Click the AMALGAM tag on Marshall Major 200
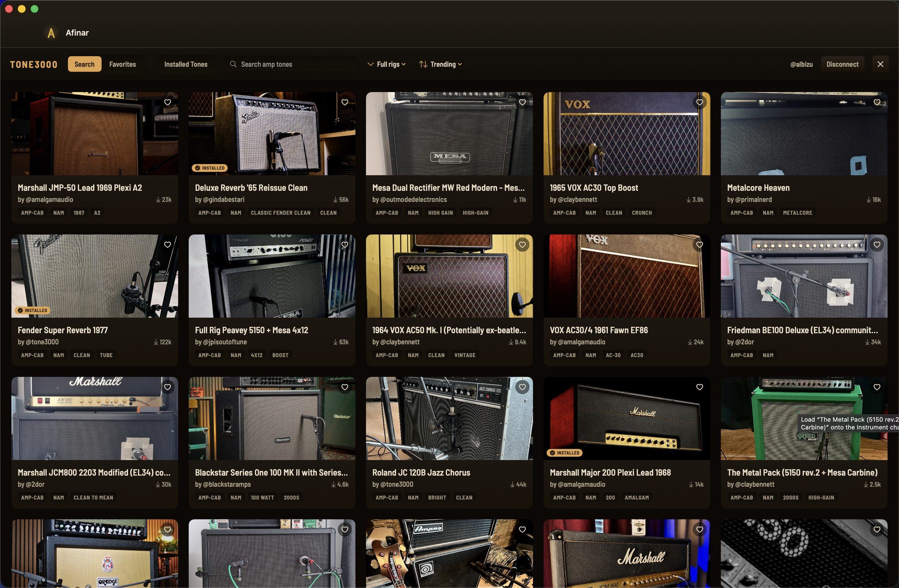This screenshot has height=588, width=899. [636, 498]
